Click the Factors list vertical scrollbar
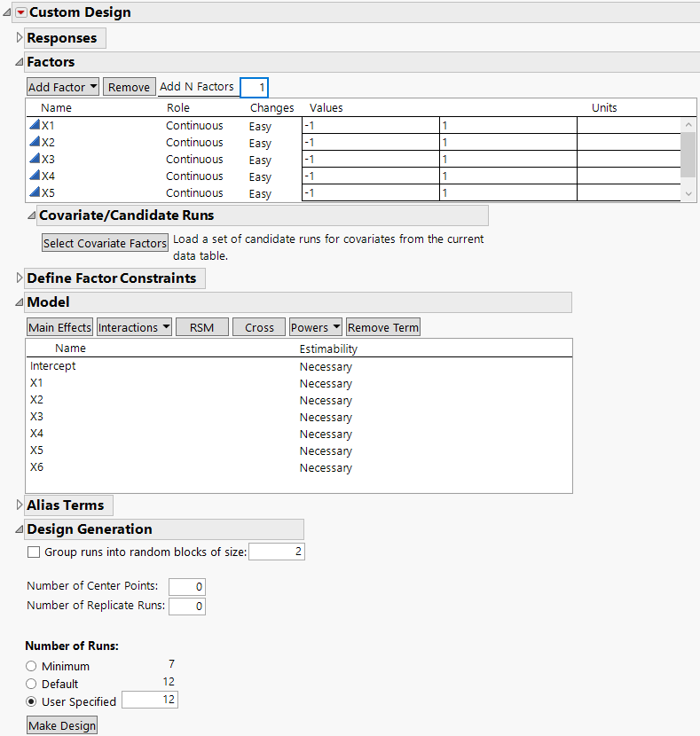Image resolution: width=700 pixels, height=736 pixels. tap(688, 155)
